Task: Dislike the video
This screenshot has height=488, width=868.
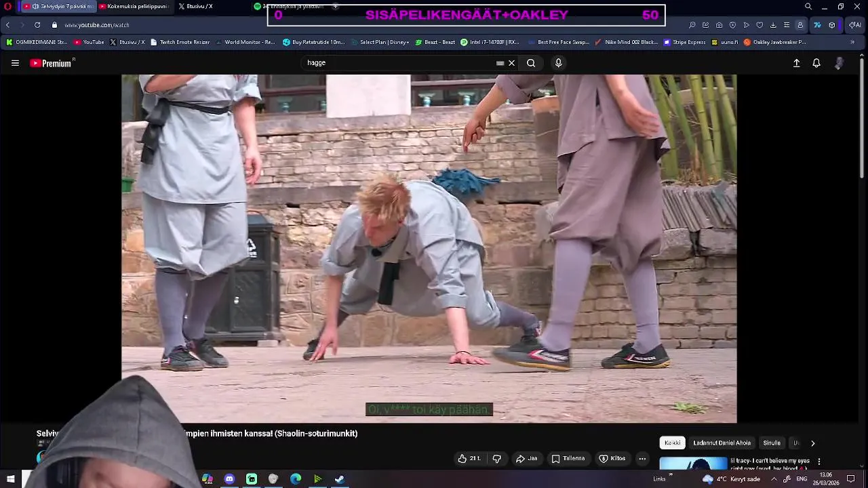Action: coord(496,459)
